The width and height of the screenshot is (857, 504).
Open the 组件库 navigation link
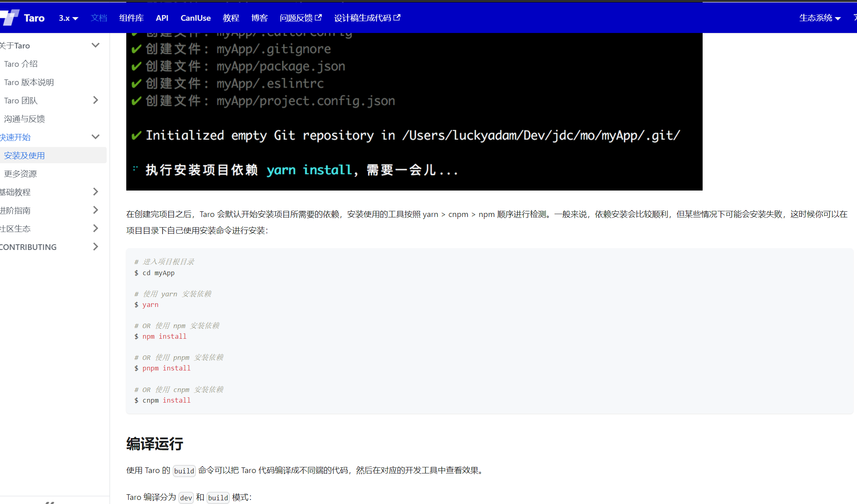[130, 18]
